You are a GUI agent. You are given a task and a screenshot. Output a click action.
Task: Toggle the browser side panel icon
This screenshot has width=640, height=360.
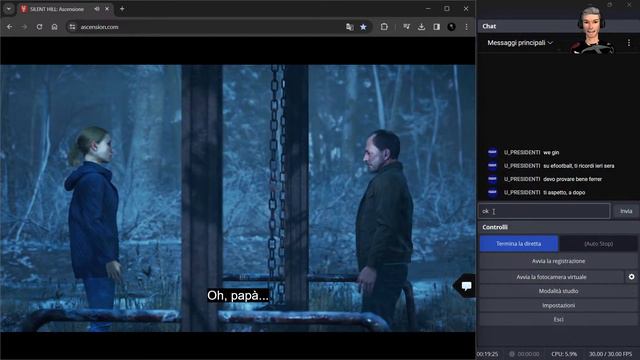pos(436,27)
